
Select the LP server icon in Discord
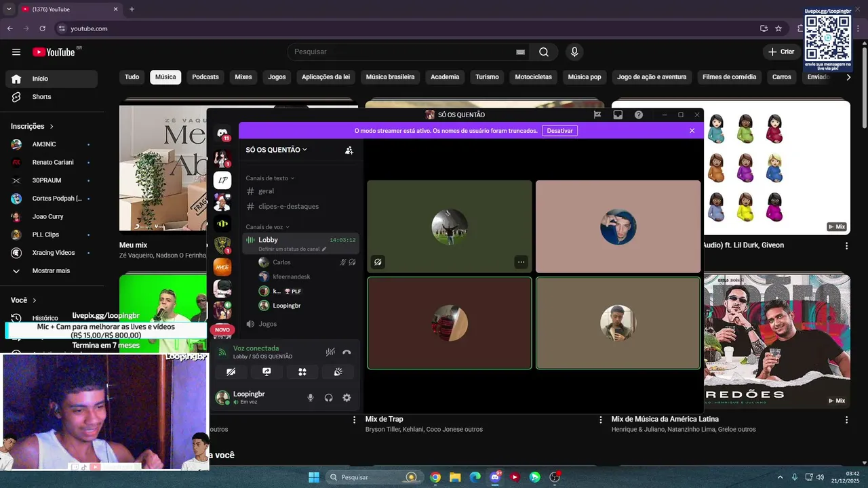coord(222,180)
